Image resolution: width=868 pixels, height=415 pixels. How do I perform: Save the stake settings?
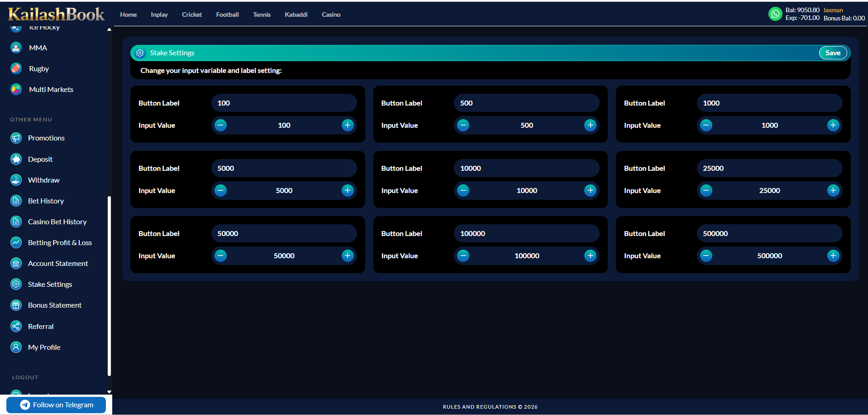(x=833, y=53)
